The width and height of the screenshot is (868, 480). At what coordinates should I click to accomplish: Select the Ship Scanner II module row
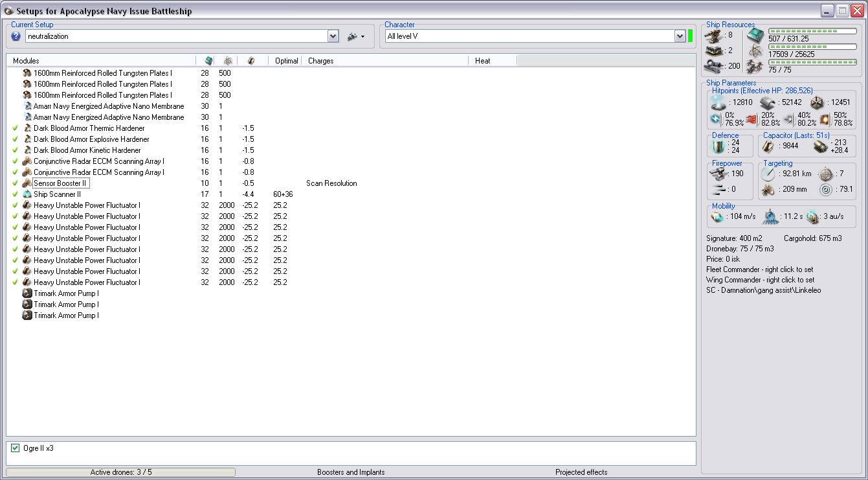[351, 194]
